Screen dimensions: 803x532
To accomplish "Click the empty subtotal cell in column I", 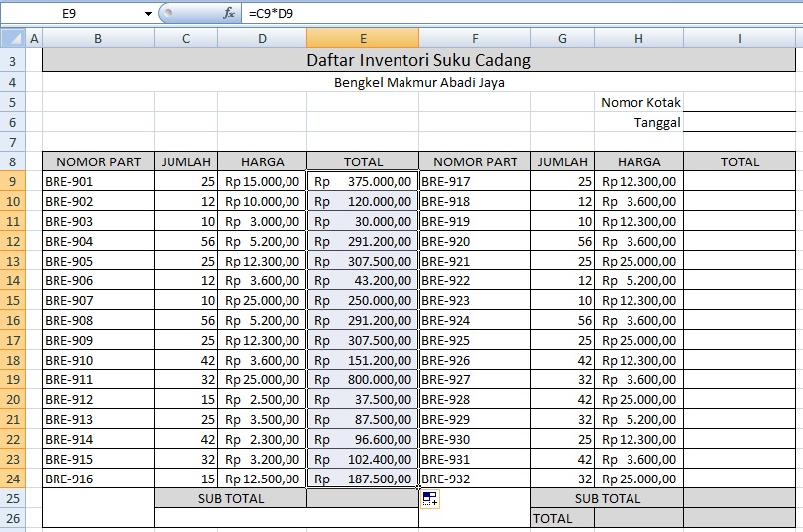I will click(x=740, y=498).
